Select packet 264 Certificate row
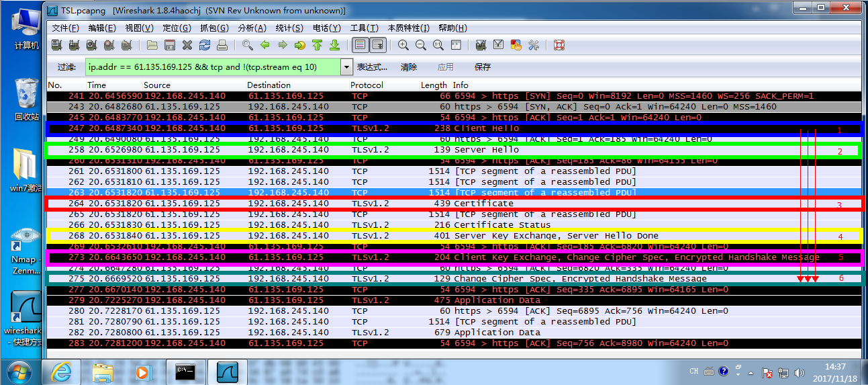868x385 pixels. (454, 204)
